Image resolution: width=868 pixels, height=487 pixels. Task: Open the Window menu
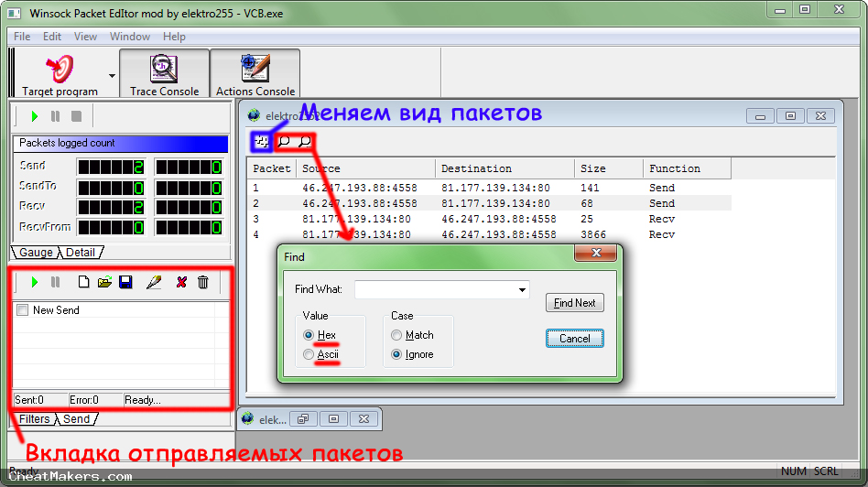coord(130,37)
